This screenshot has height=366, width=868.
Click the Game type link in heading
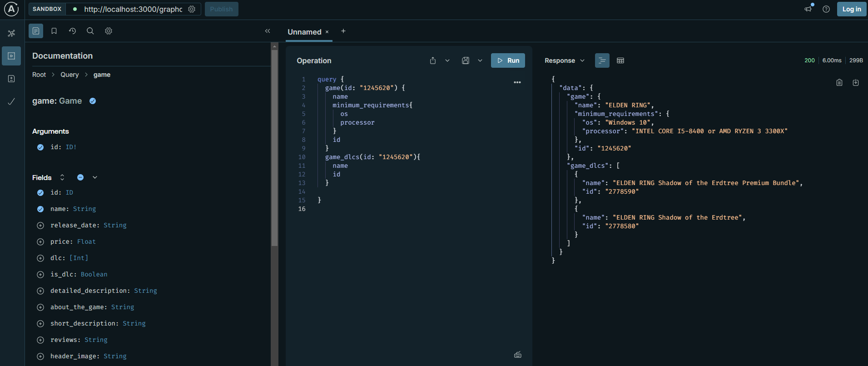70,101
